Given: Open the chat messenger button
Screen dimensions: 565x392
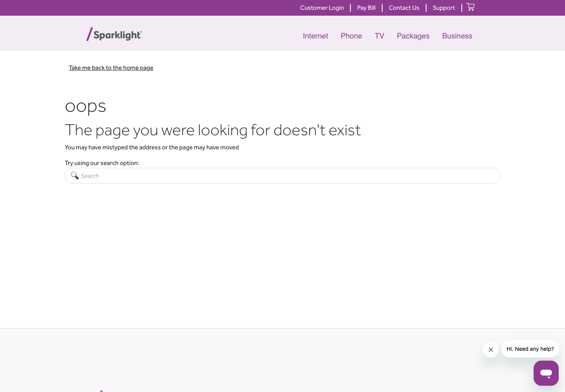Looking at the screenshot, I should 546,373.
